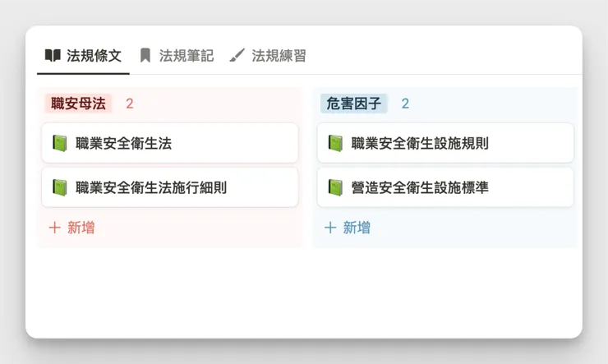
Task: Switch to the 法規條文 tab
Action: (83, 56)
